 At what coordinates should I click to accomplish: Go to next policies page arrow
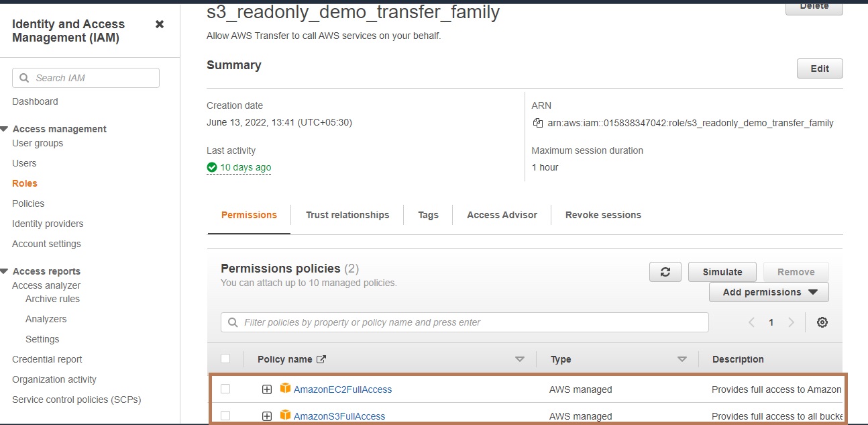tap(792, 322)
